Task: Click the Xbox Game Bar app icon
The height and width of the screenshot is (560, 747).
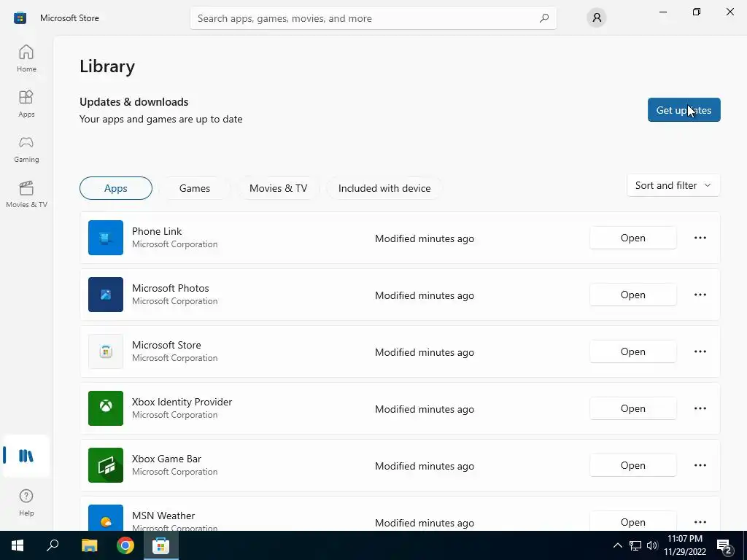Action: (106, 465)
